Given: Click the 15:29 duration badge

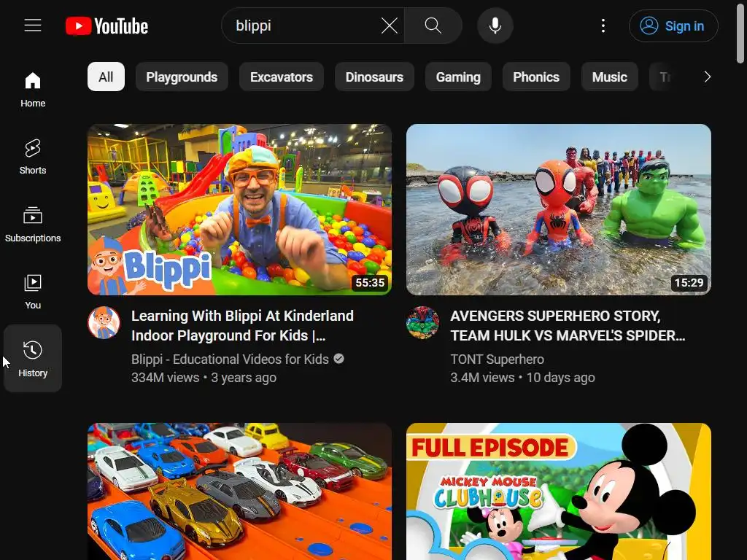Looking at the screenshot, I should click(x=689, y=282).
